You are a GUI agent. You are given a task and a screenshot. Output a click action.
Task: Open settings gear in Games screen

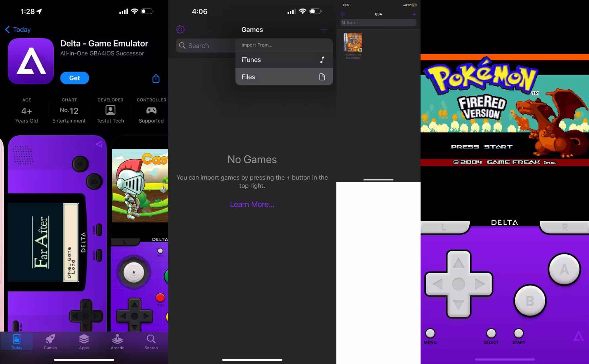180,29
